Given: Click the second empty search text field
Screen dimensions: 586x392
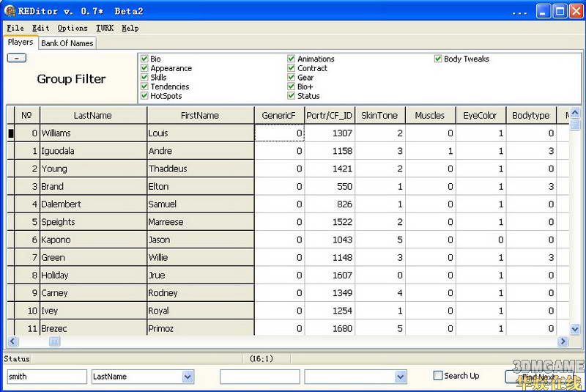Looking at the screenshot, I should [260, 377].
